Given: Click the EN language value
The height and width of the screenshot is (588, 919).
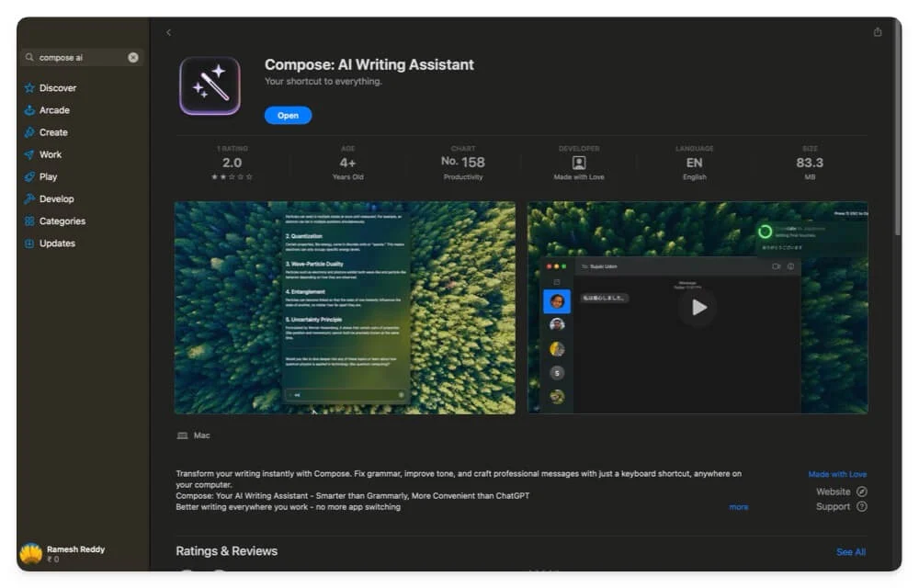Looking at the screenshot, I should [694, 163].
